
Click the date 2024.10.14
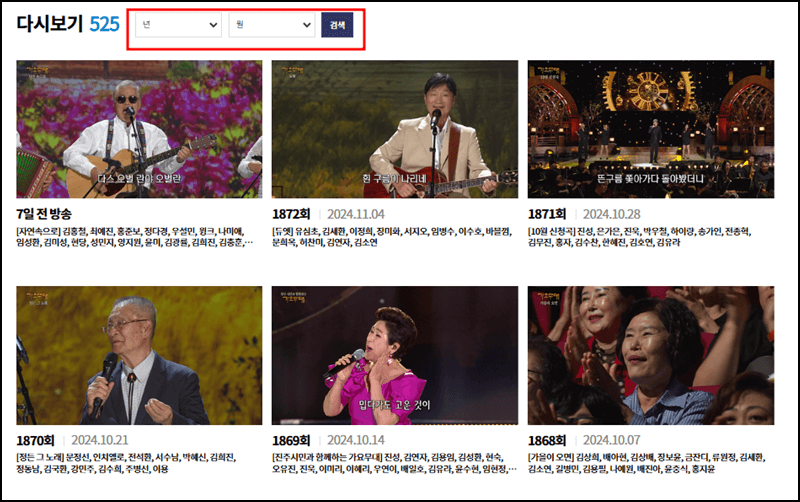[x=356, y=440]
